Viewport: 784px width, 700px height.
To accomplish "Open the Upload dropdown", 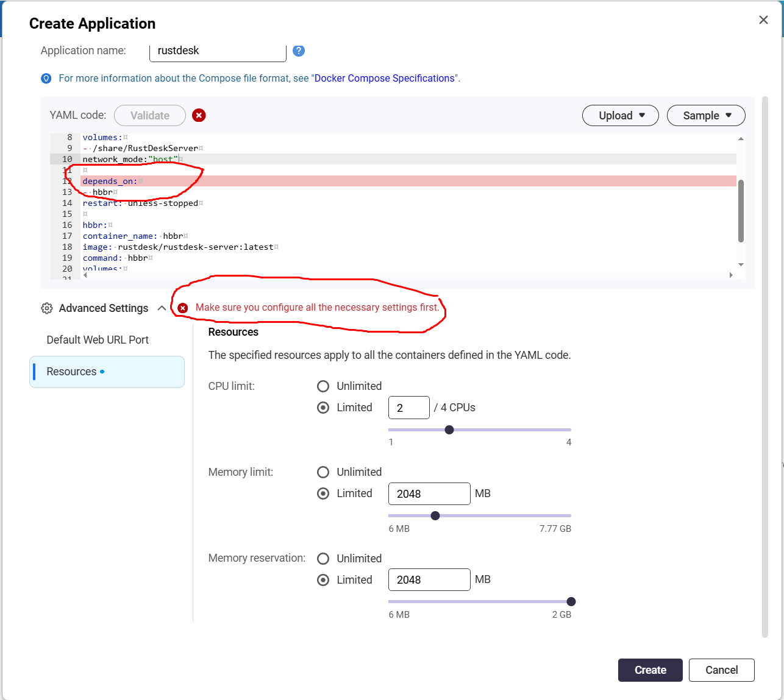I will tap(621, 115).
